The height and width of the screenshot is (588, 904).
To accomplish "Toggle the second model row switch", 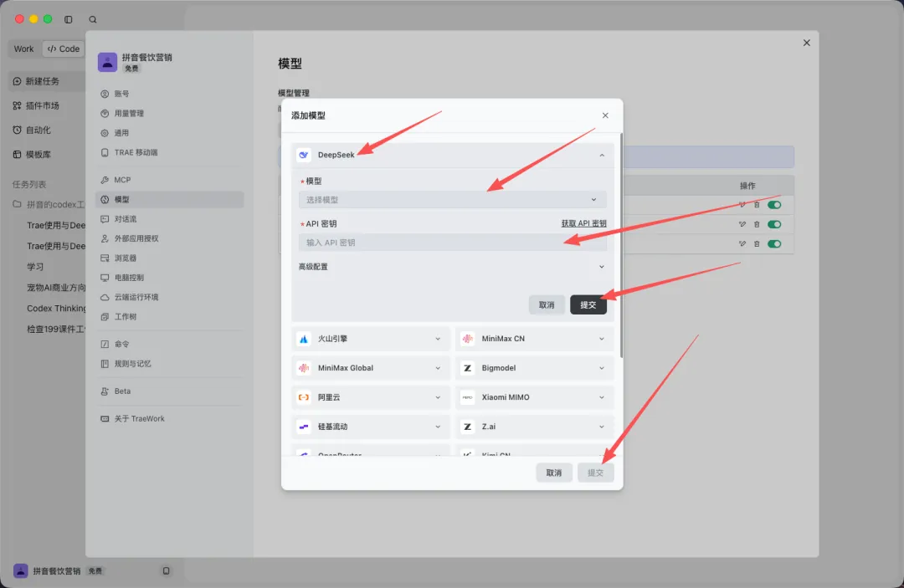I will tap(774, 225).
